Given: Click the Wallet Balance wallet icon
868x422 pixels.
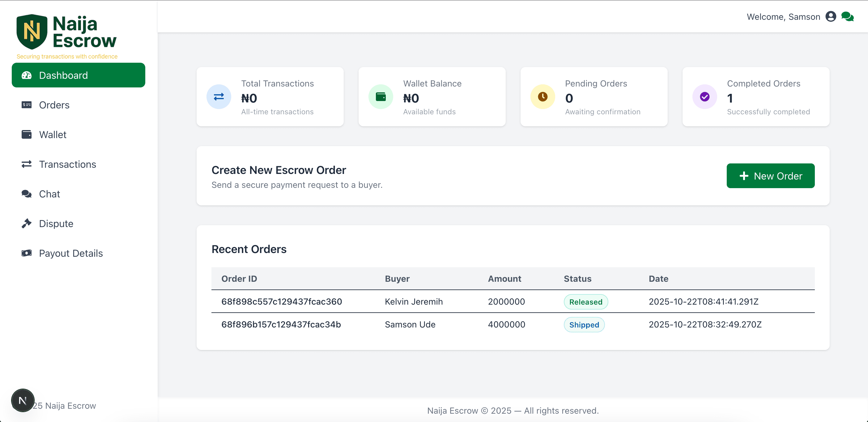Looking at the screenshot, I should (x=381, y=97).
